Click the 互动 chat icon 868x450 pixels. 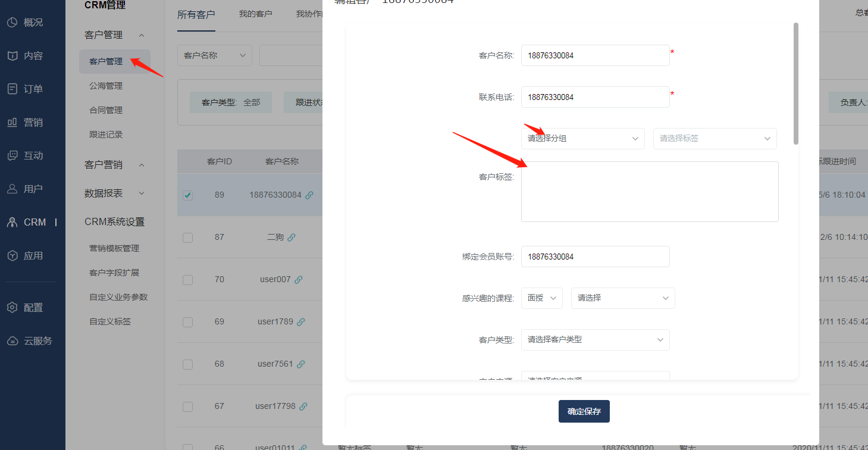pos(12,156)
